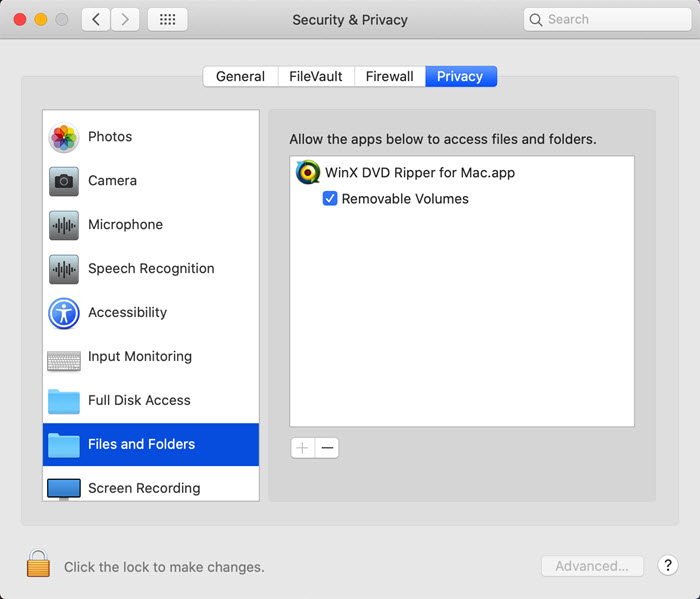Uncheck the Removable Volumes checkbox
This screenshot has width=700, height=599.
point(330,198)
